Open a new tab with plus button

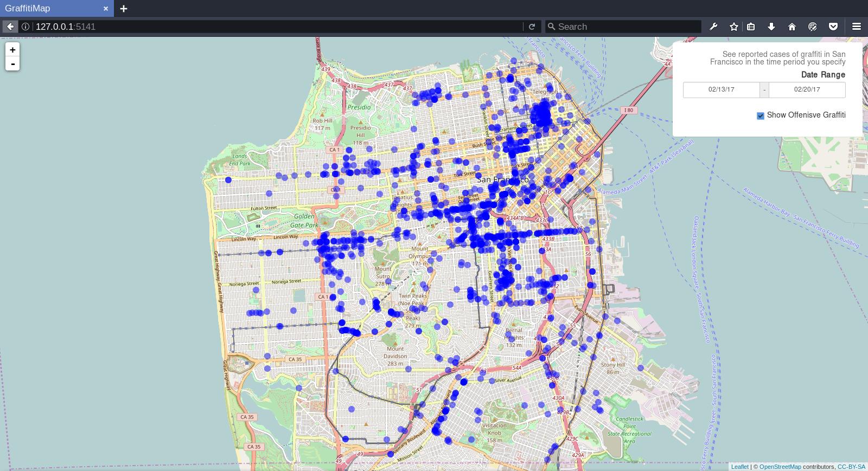pos(124,8)
